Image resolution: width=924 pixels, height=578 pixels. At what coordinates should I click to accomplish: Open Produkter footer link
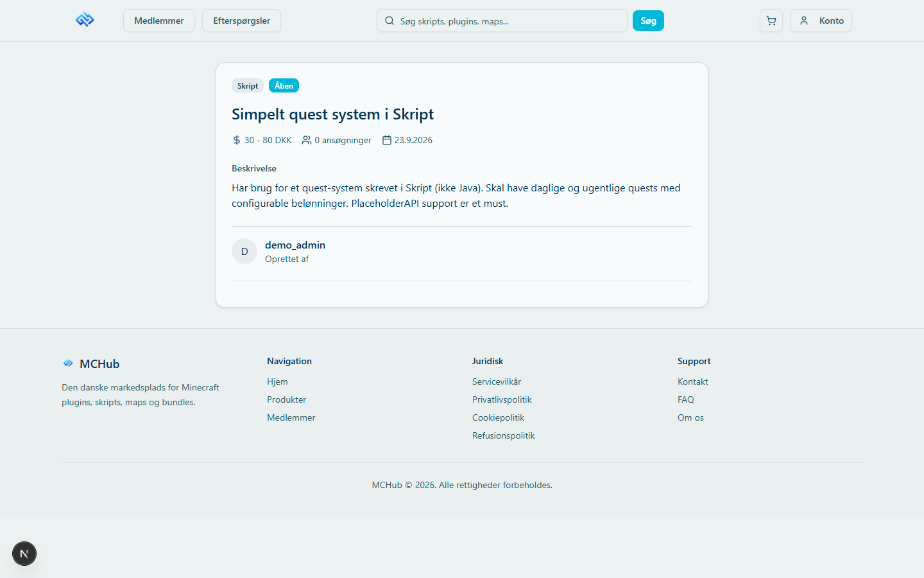[x=286, y=399]
